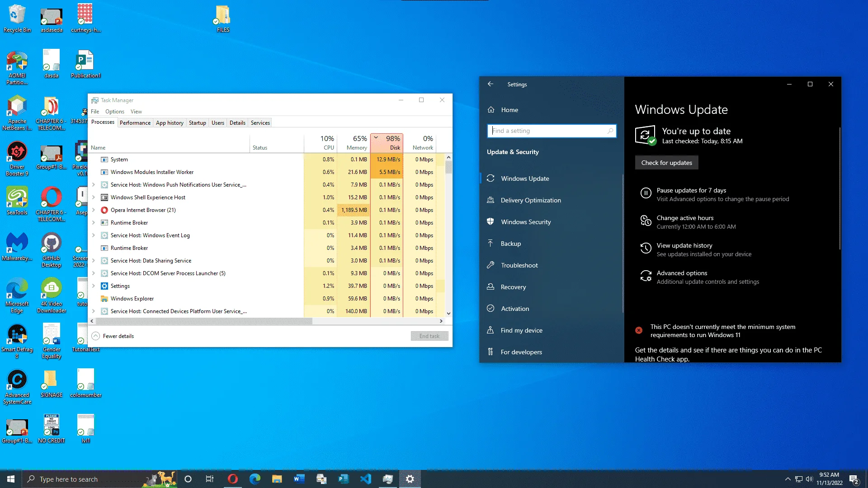Select the Troubleshoot wrench icon
This screenshot has width=868, height=488.
click(491, 265)
